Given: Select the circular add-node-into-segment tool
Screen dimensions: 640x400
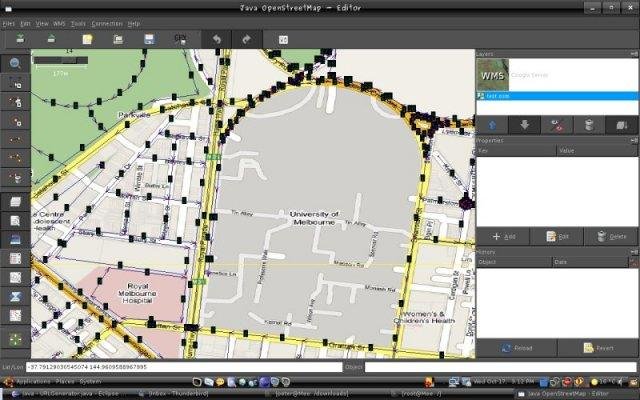Looking at the screenshot, I should (15, 120).
